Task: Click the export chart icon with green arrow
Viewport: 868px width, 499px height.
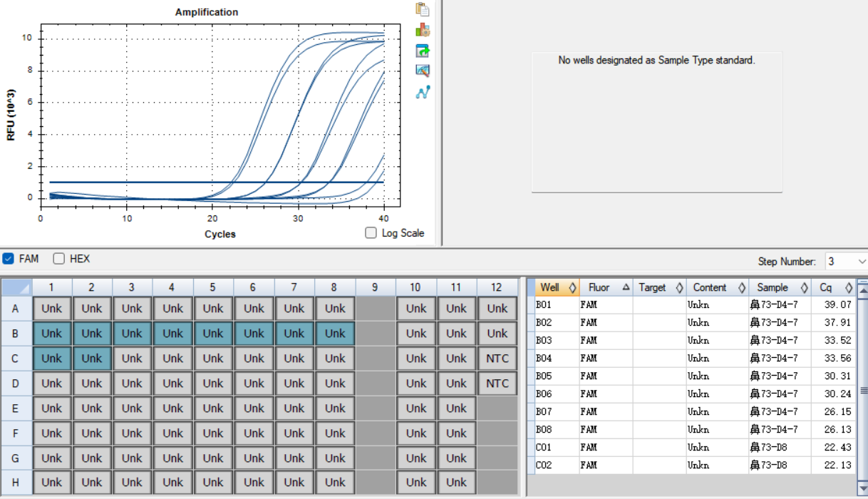Action: click(423, 51)
